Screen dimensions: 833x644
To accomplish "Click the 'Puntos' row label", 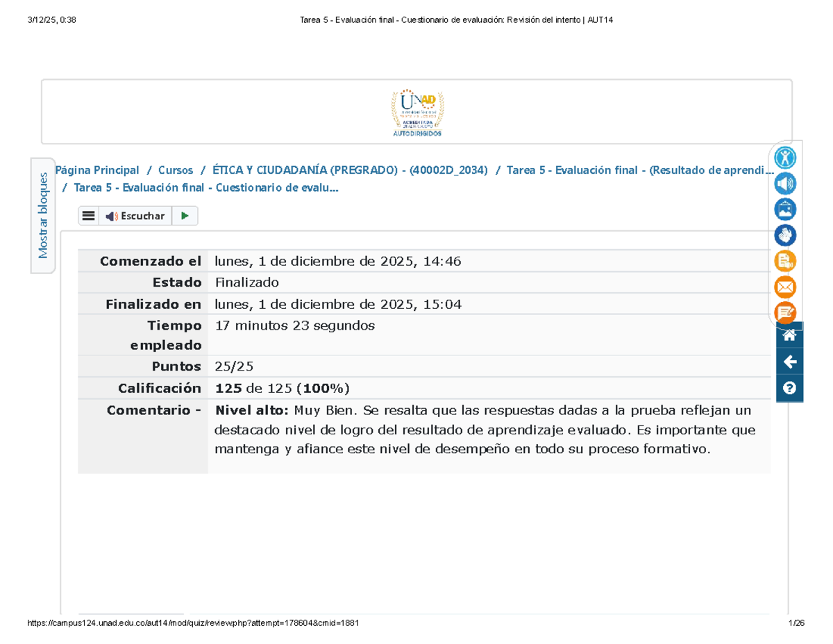I will 177,366.
